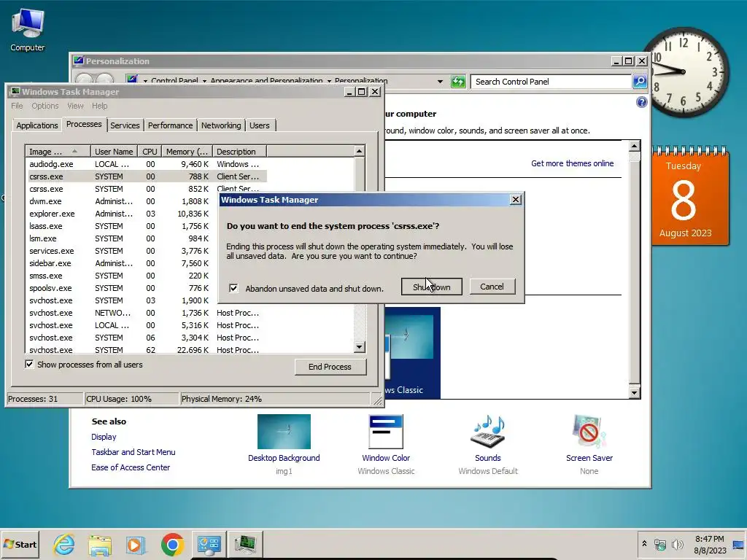Open the File menu in Task Manager
The height and width of the screenshot is (560, 747).
(18, 106)
